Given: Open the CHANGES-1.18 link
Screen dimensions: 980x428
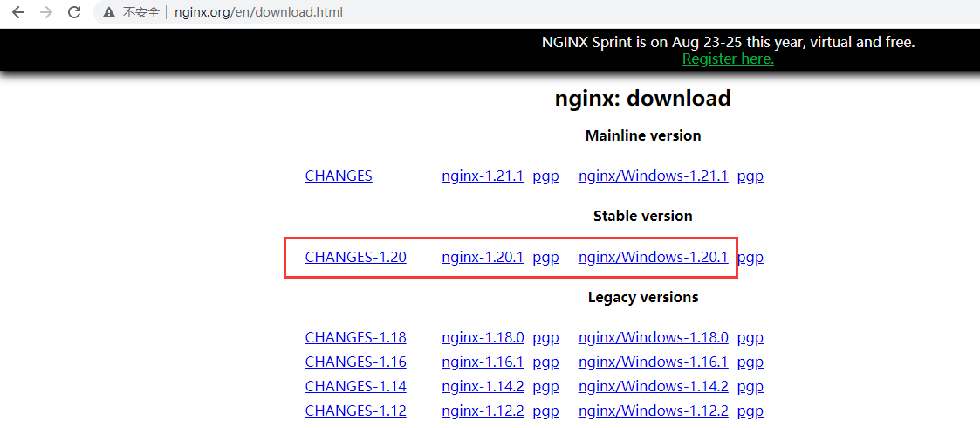Looking at the screenshot, I should (356, 338).
